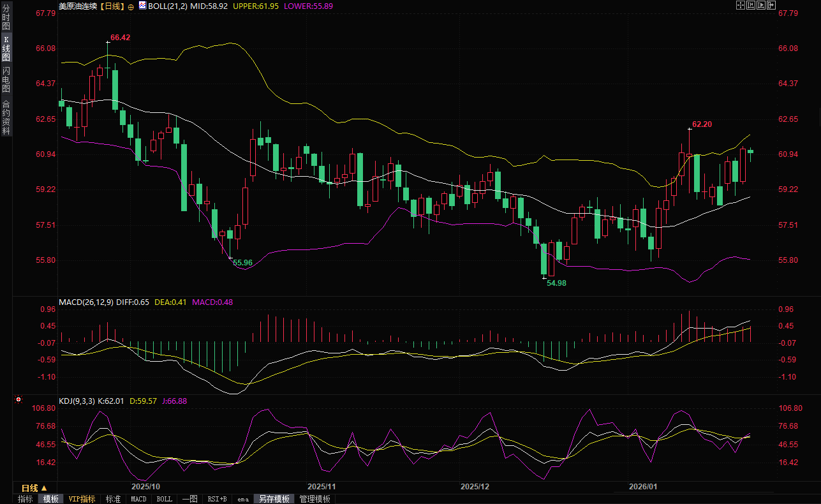Click the small red icon left of KDJ

click(18, 400)
